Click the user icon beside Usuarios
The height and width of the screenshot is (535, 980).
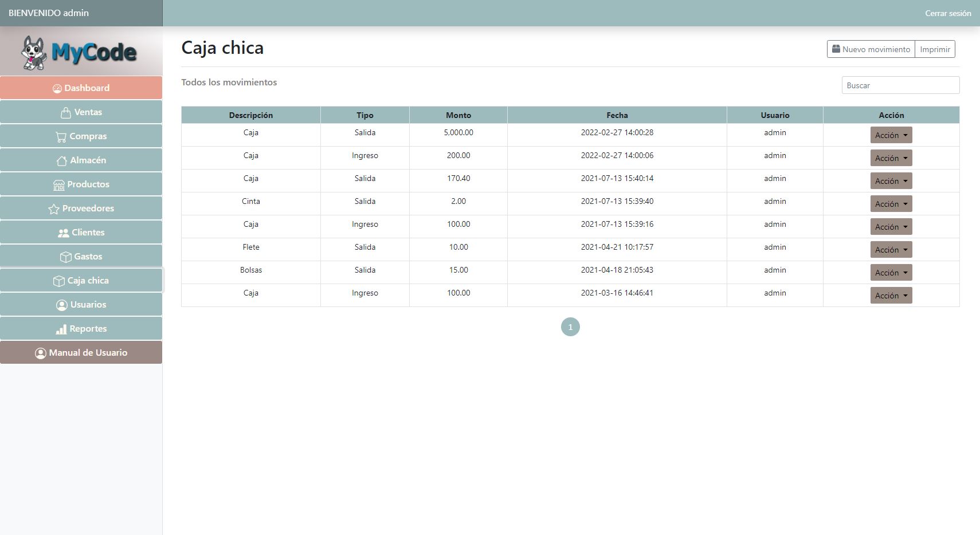(62, 305)
